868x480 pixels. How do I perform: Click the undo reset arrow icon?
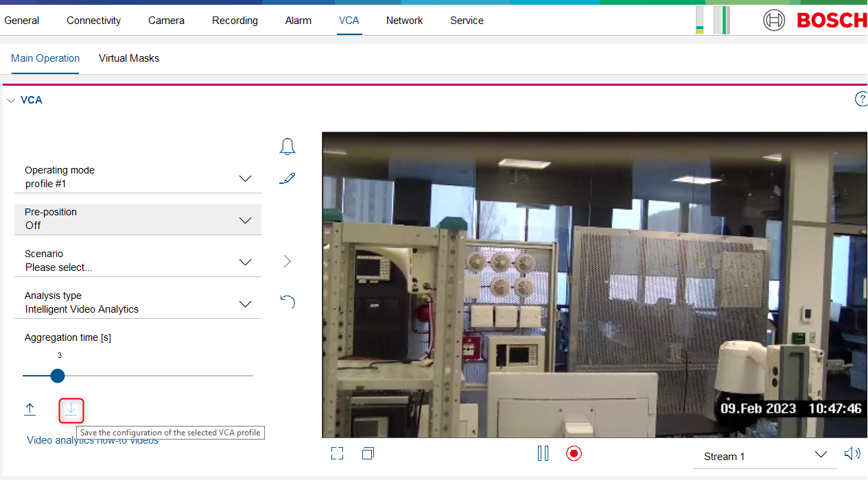(x=288, y=302)
